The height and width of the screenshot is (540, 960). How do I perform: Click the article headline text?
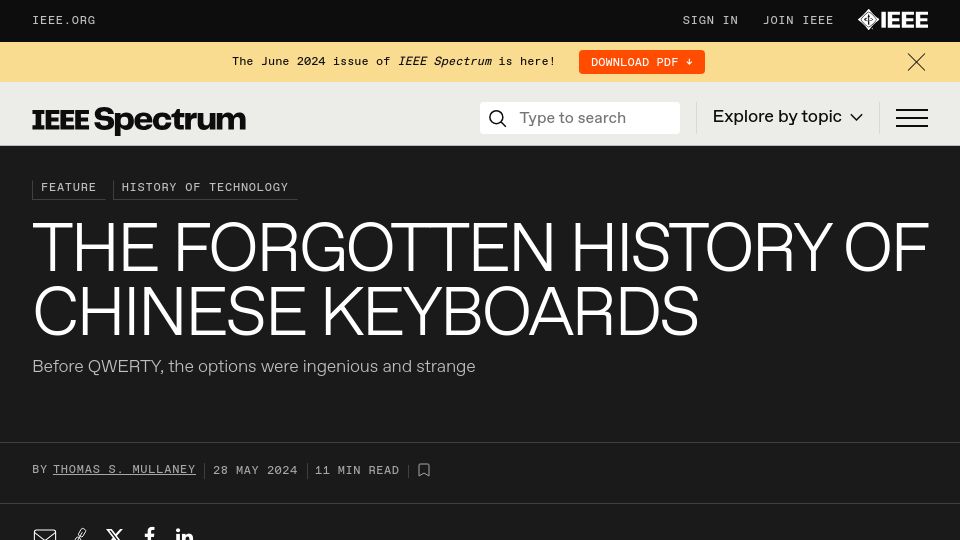[x=481, y=279]
